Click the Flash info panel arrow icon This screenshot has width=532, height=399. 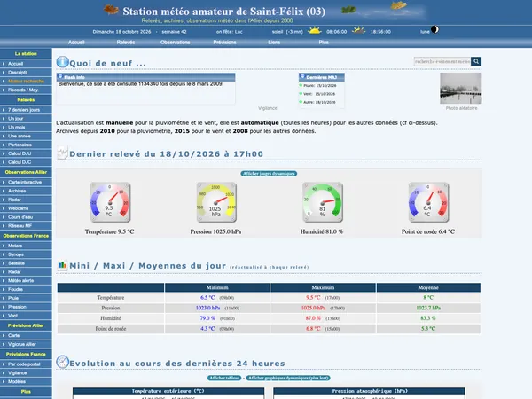coord(60,76)
